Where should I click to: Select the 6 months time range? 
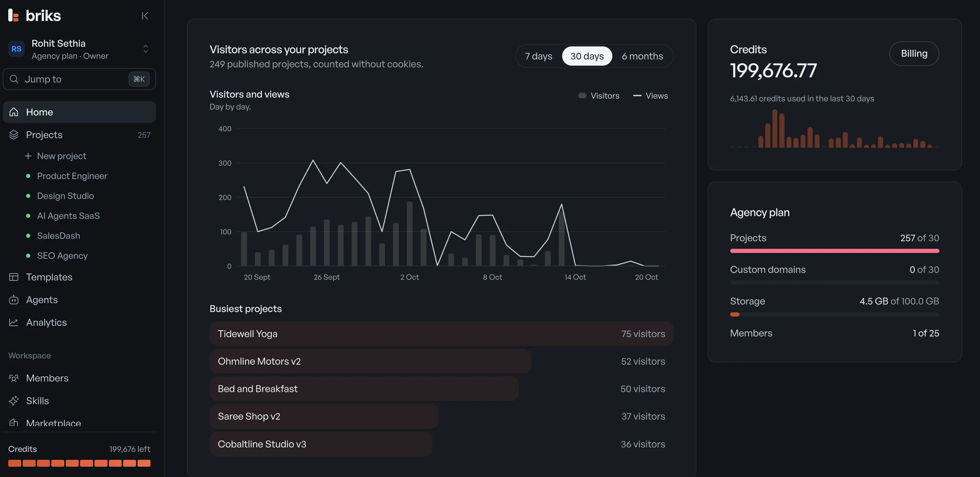[x=642, y=56]
